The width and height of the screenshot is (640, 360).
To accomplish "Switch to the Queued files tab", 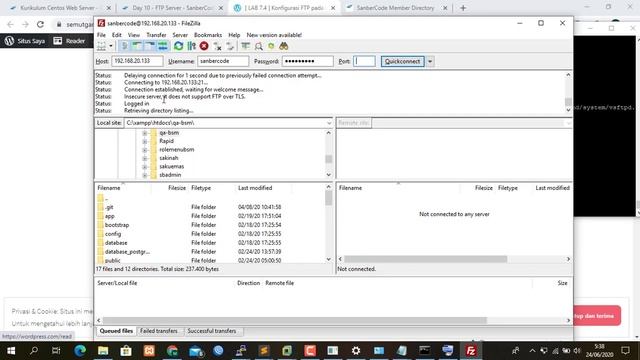I will 116,331.
